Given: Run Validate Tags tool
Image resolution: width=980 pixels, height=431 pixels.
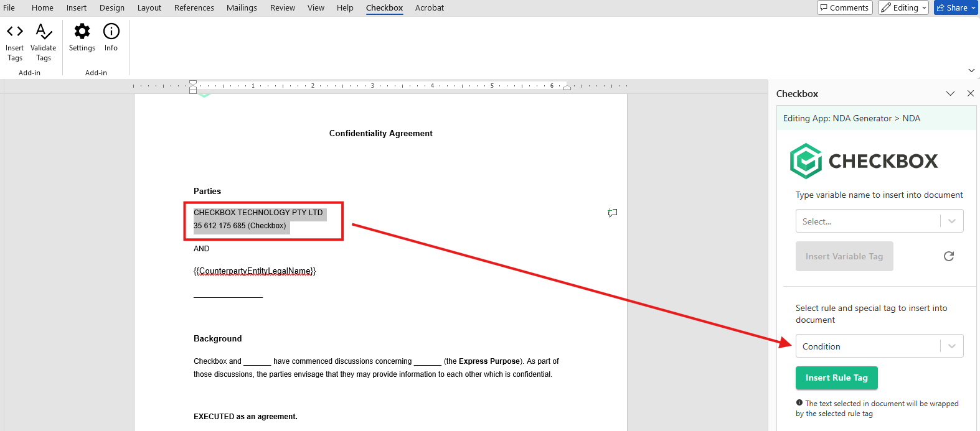Looking at the screenshot, I should click(44, 42).
